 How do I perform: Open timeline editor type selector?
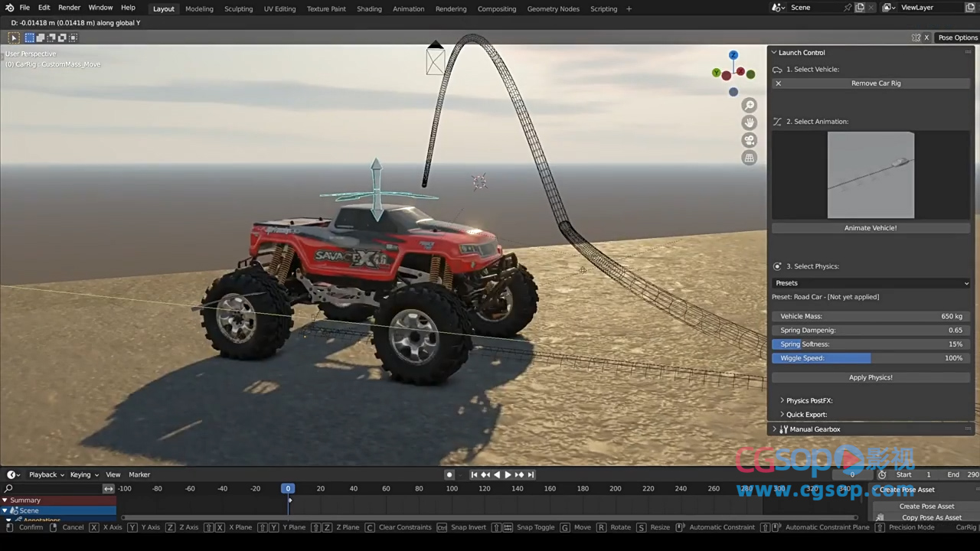coord(13,474)
